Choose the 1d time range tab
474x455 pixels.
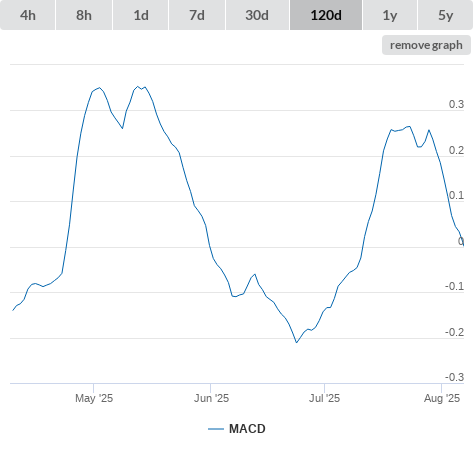tap(141, 15)
